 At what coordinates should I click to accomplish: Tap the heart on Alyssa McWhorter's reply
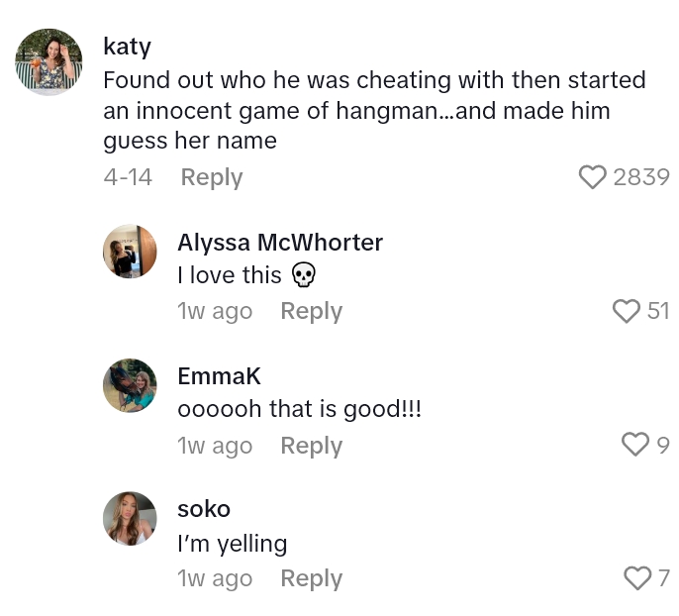click(x=627, y=311)
